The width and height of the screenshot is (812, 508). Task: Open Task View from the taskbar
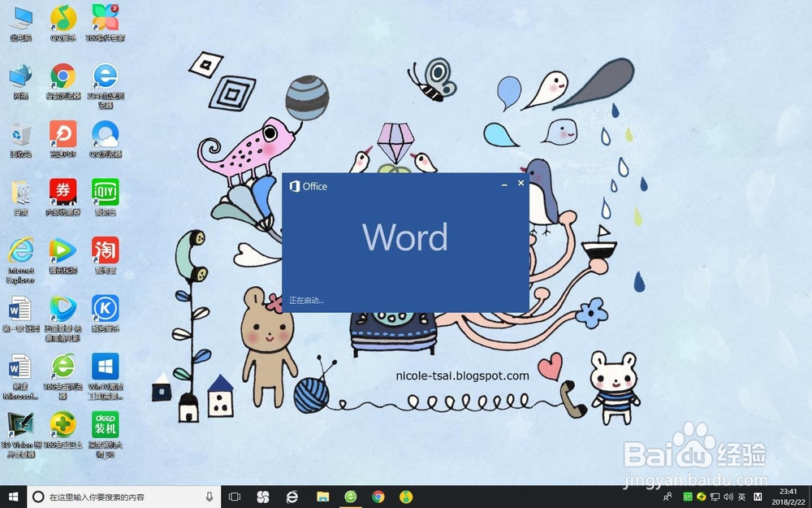pos(235,497)
